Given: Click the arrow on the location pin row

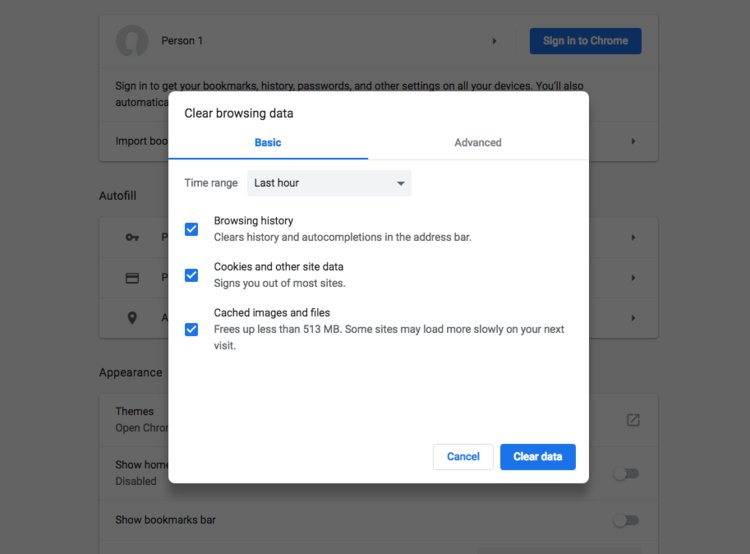Looking at the screenshot, I should (x=633, y=318).
